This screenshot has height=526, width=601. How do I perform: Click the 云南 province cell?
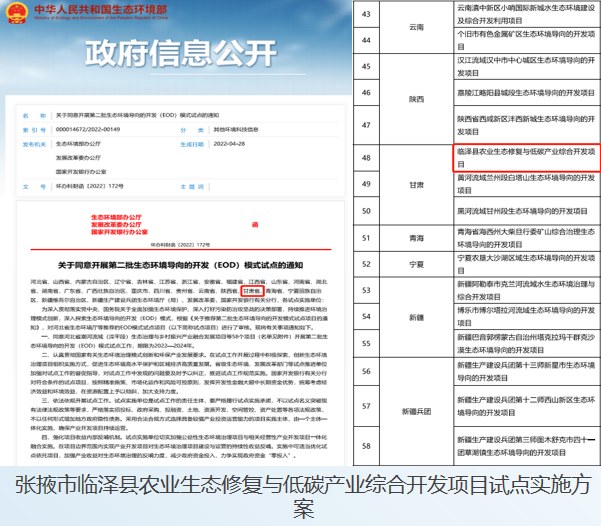[x=415, y=27]
